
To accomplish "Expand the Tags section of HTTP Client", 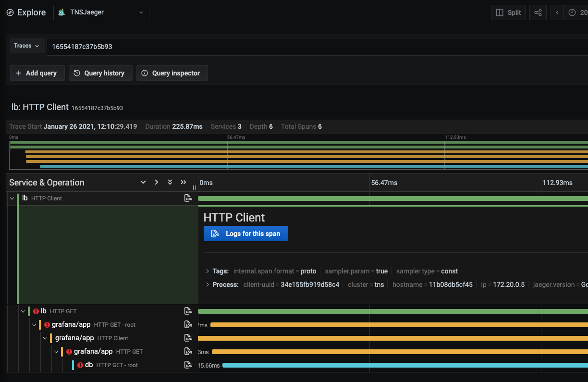I will click(207, 271).
